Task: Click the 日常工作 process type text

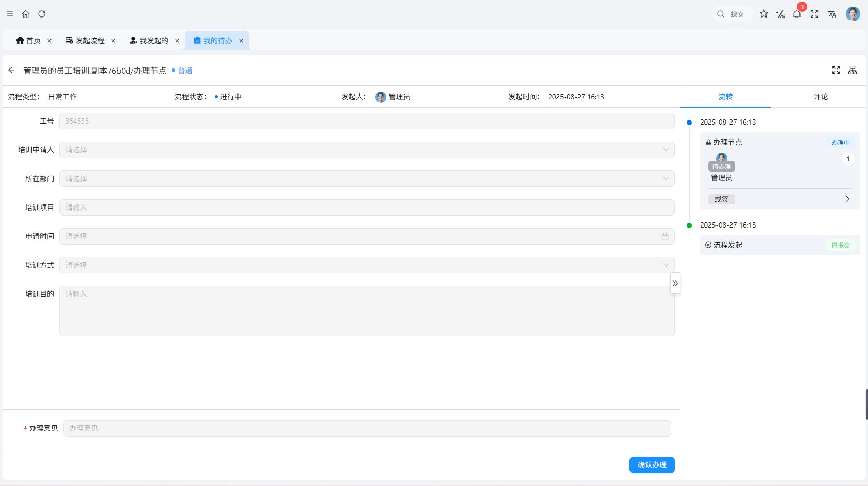Action: point(62,97)
